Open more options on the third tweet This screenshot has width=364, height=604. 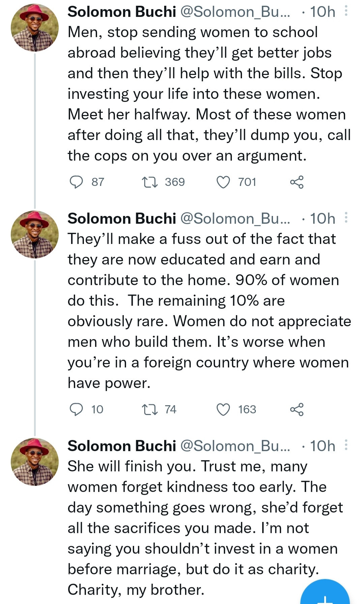click(x=346, y=445)
